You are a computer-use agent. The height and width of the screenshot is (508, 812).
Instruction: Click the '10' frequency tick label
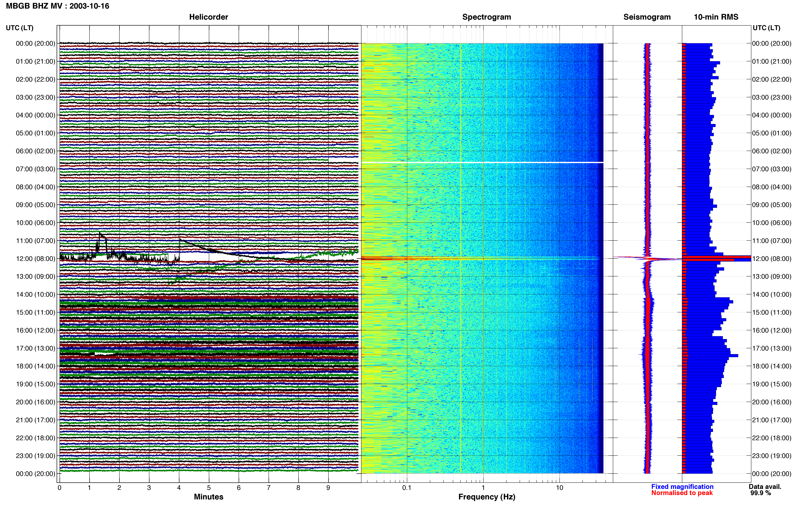click(559, 488)
